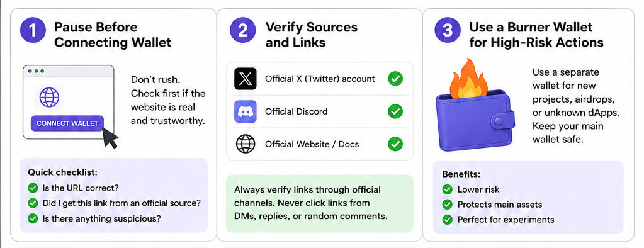Click the CONNECT WALLET button
Viewport: 644px width, 248px height.
click(67, 123)
